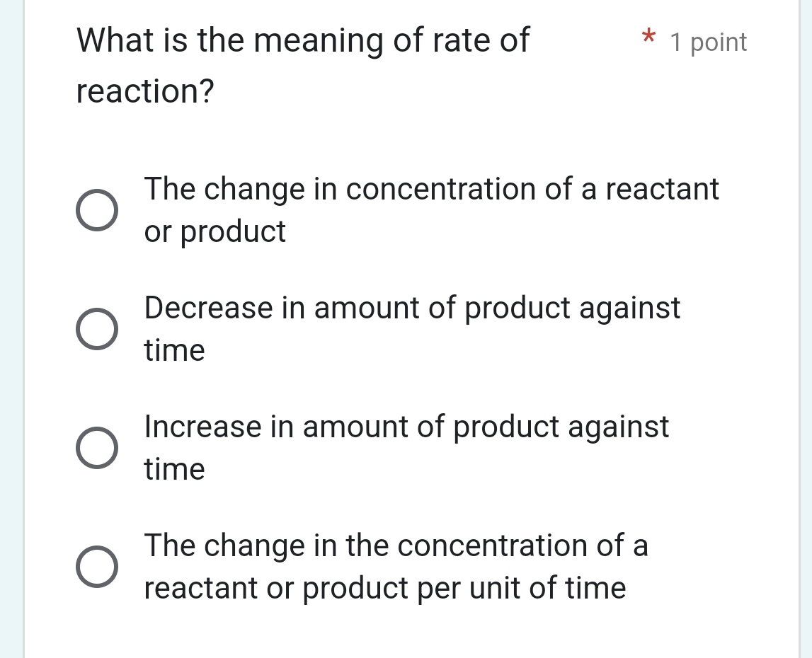812x658 pixels.
Task: Click the question title 'What is the meaning of rate of reaction?'
Action: tap(303, 65)
